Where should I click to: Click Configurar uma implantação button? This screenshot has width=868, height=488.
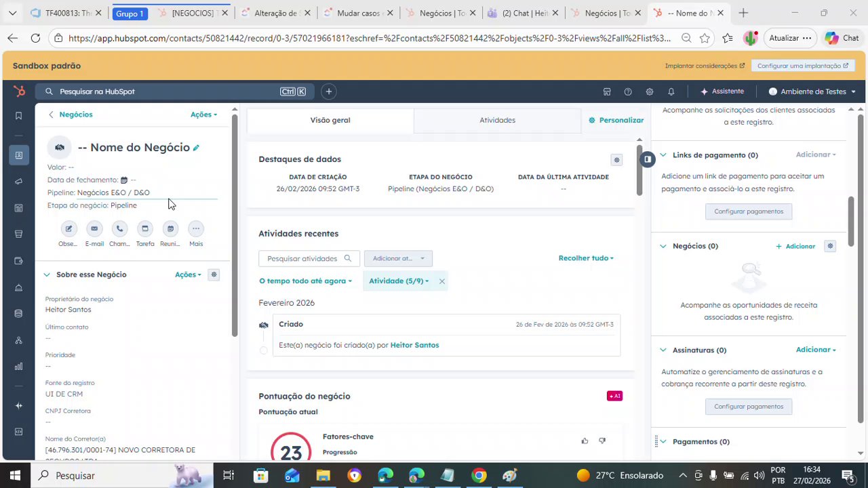(803, 66)
